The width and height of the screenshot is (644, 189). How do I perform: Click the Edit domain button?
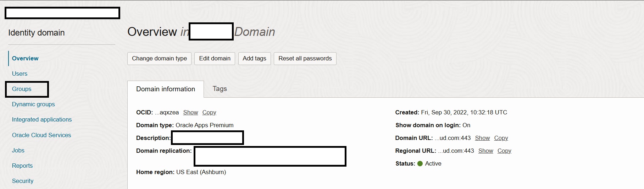215,59
